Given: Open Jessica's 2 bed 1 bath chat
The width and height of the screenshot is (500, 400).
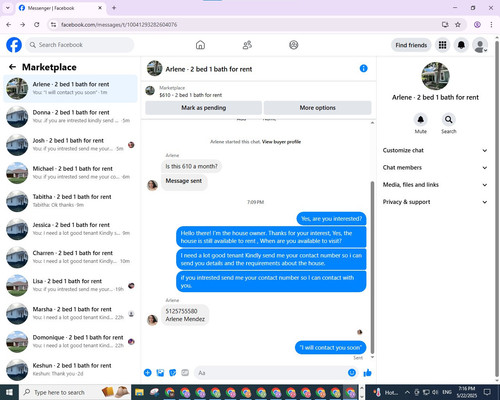Looking at the screenshot, I should tap(70, 229).
